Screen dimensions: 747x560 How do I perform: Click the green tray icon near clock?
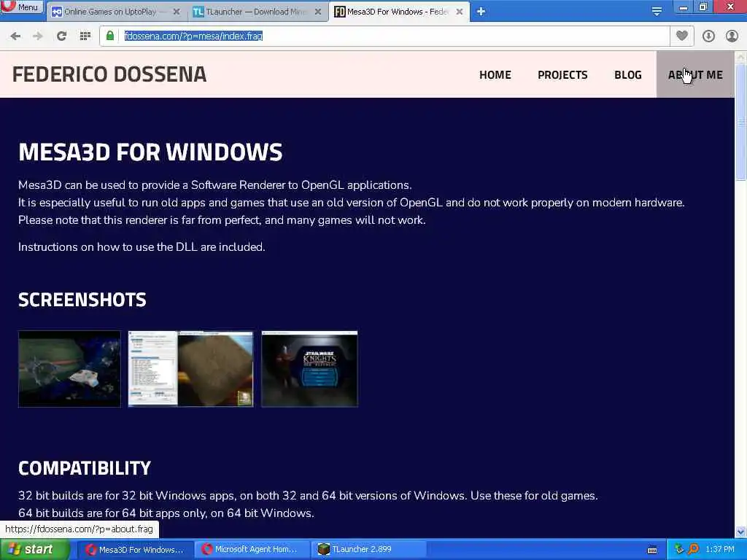679,550
